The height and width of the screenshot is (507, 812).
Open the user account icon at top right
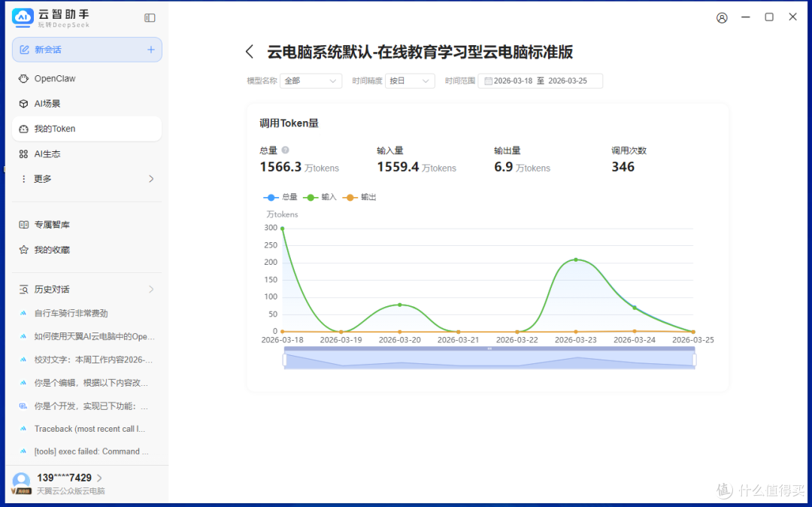(x=722, y=17)
